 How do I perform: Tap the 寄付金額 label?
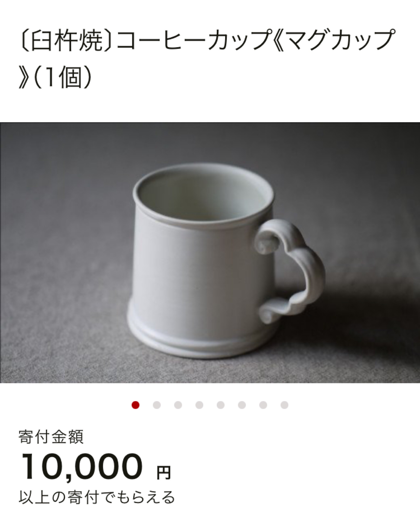pos(51,437)
